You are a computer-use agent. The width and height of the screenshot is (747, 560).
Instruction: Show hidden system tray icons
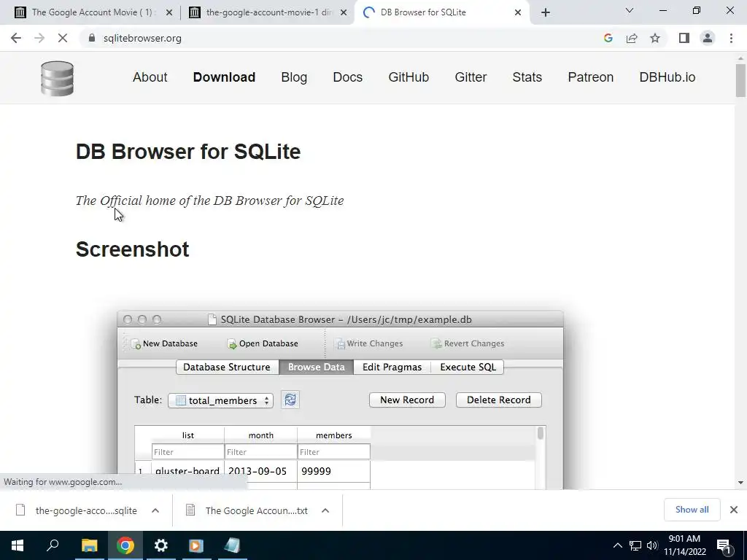(x=617, y=545)
